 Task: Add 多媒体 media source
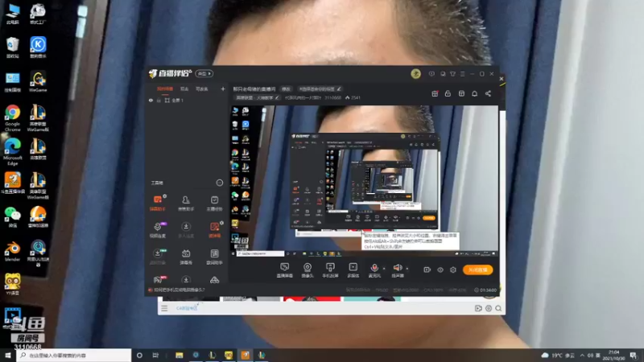[353, 270]
